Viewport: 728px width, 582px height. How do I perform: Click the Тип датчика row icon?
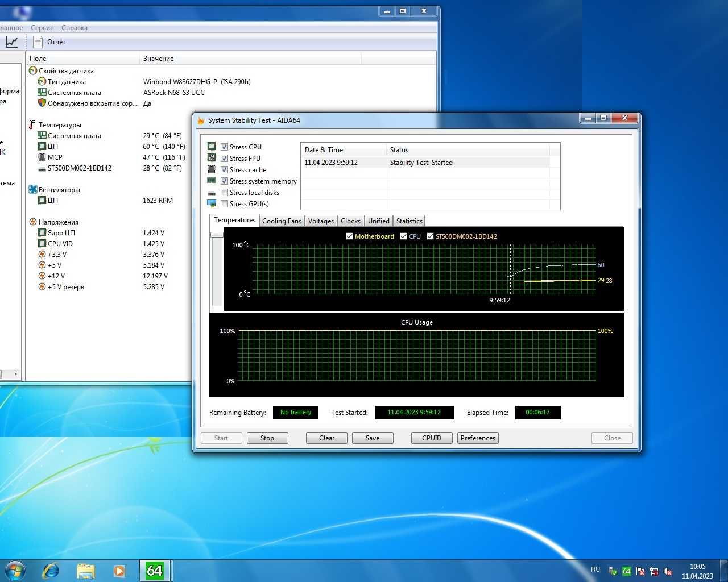(x=42, y=82)
